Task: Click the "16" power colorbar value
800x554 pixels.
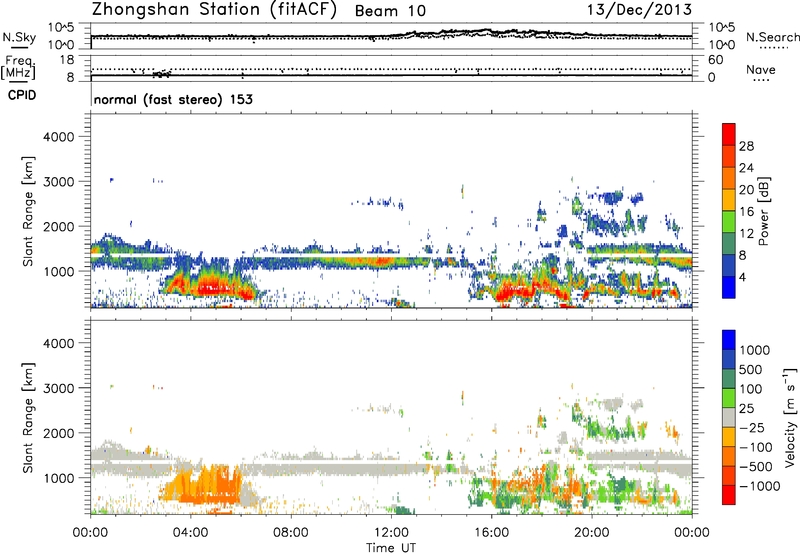Action: 746,212
